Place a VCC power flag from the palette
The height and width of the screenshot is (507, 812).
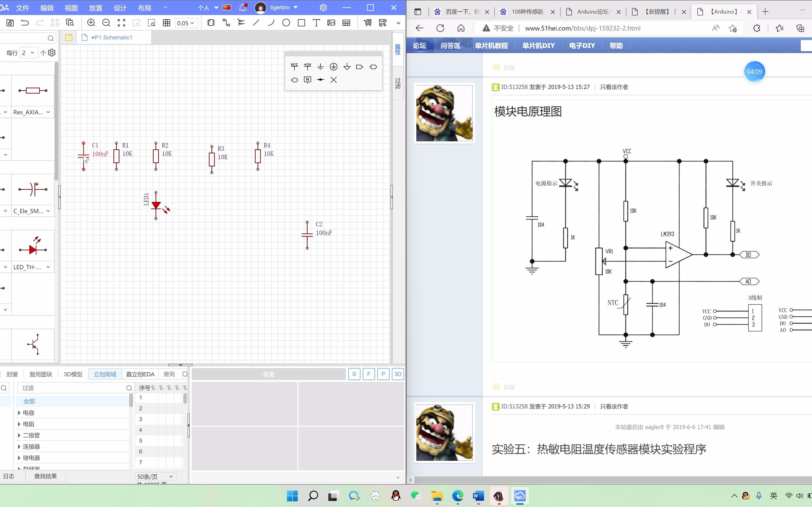(294, 66)
